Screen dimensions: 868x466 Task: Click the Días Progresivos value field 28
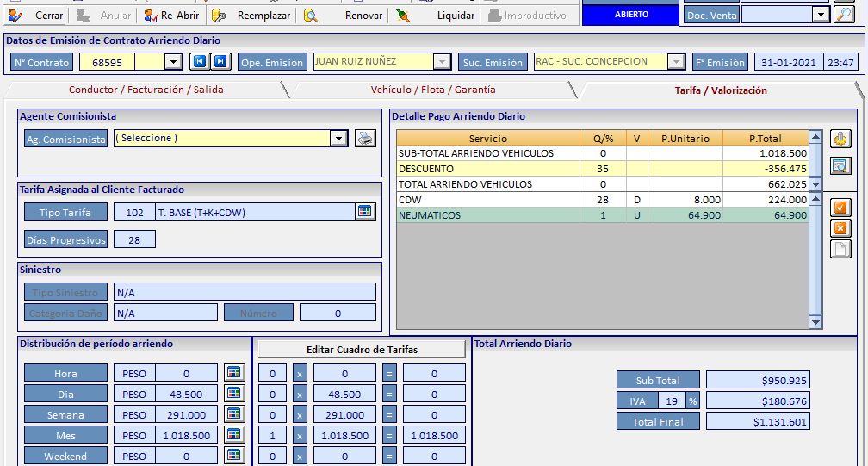click(x=134, y=239)
